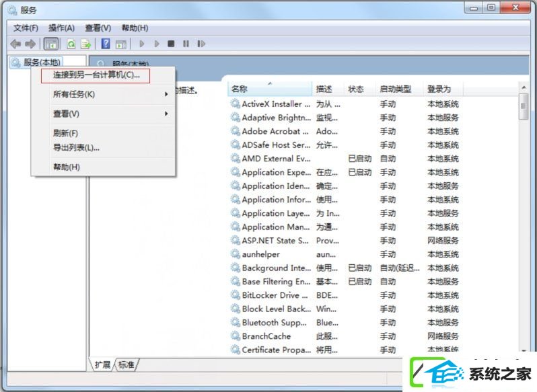This screenshot has width=537, height=392.
Task: Open the 查看(V) menu in menu bar
Action: point(98,28)
